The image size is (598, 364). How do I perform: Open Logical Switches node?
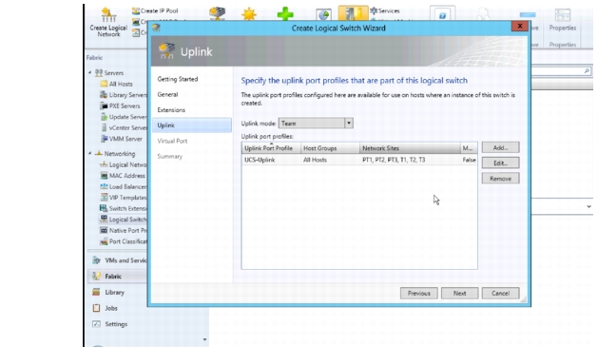(x=124, y=220)
